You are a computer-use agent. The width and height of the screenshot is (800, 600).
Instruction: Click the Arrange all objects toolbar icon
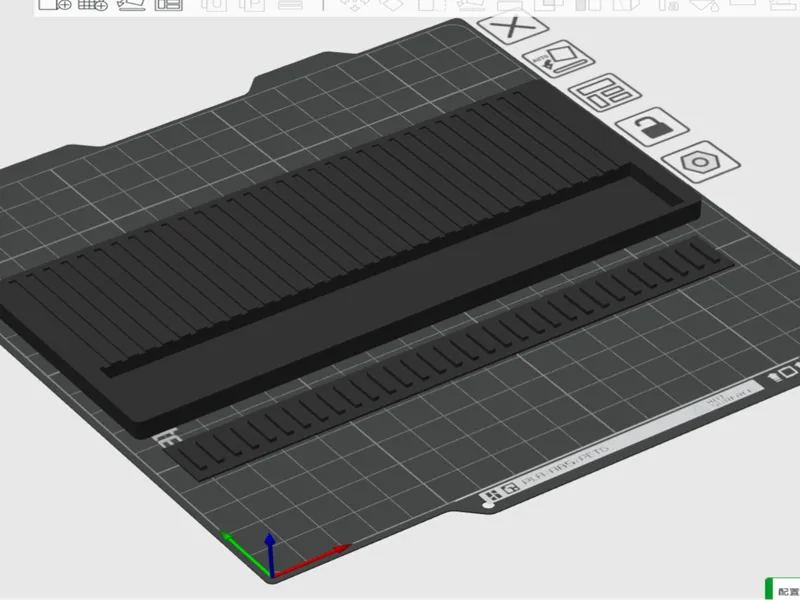coord(169,4)
